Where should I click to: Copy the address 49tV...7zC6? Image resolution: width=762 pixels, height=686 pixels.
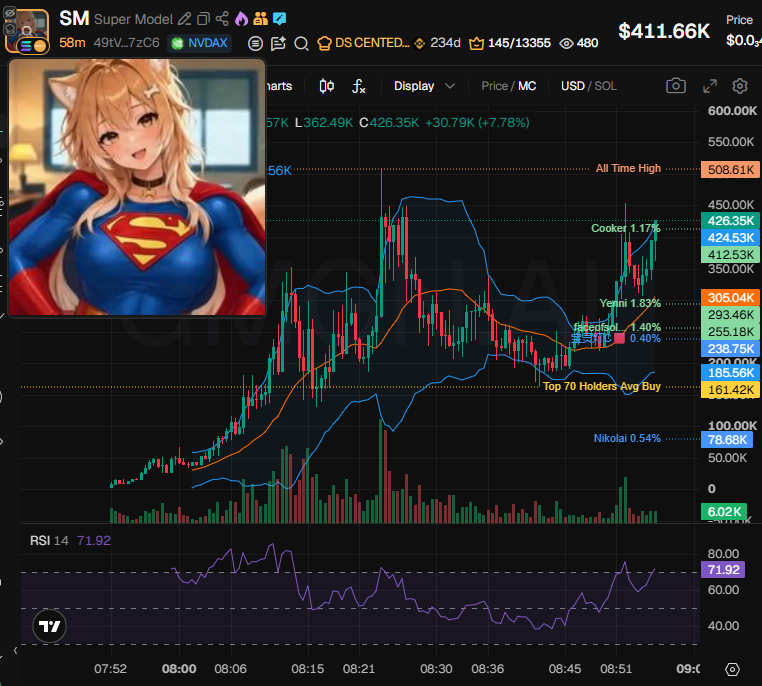click(126, 43)
